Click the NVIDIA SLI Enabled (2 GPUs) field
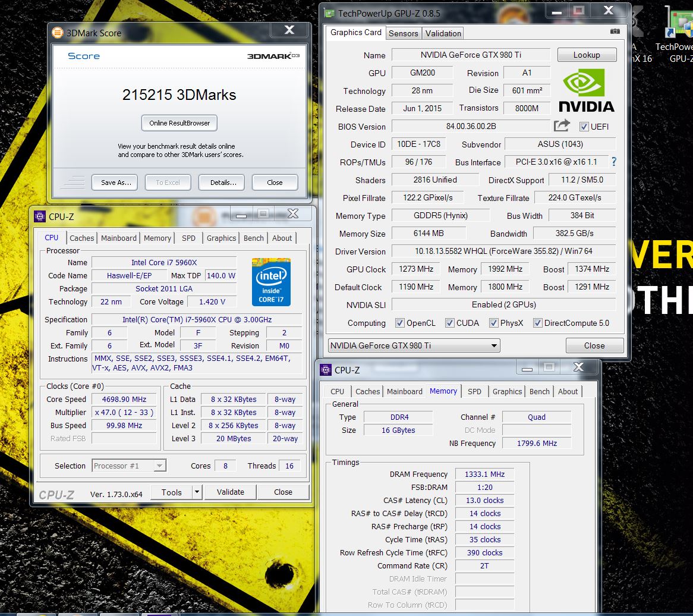Image resolution: width=693 pixels, height=616 pixels. click(504, 304)
